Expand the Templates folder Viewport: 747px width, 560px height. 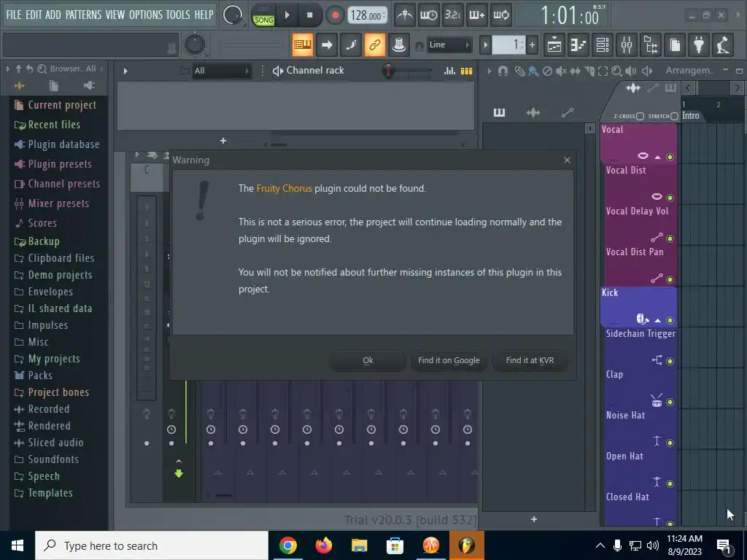click(43, 493)
